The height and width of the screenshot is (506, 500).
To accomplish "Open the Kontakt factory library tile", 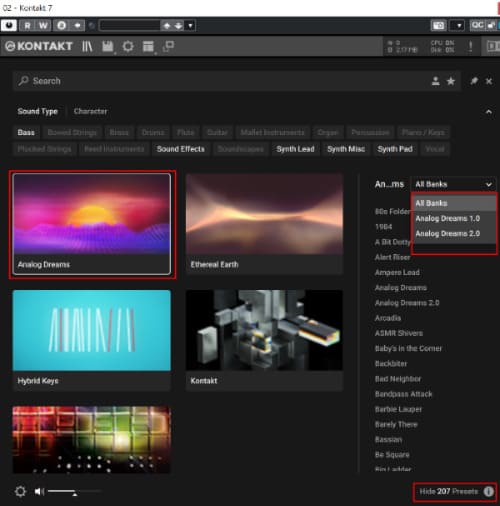I will tap(264, 340).
